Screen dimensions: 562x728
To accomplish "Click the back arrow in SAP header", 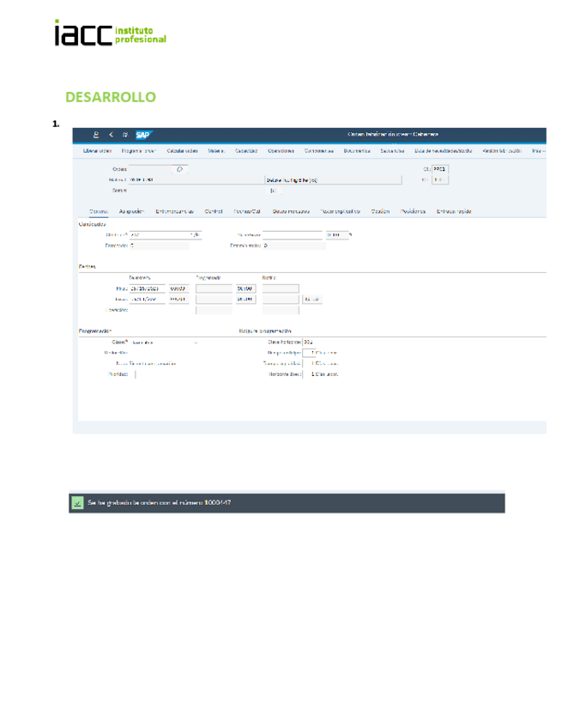I will [111, 135].
